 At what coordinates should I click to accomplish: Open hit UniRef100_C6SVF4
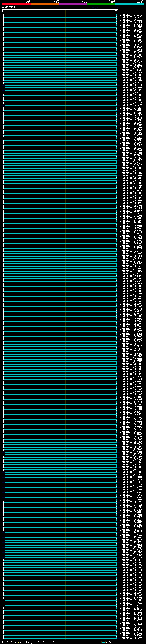[131, 22]
